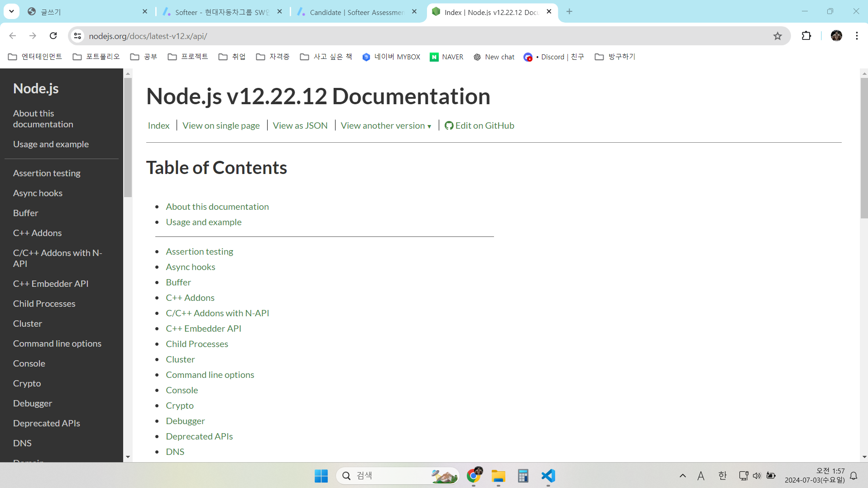Open the 포트폴리오 bookmark folder

pos(96,57)
